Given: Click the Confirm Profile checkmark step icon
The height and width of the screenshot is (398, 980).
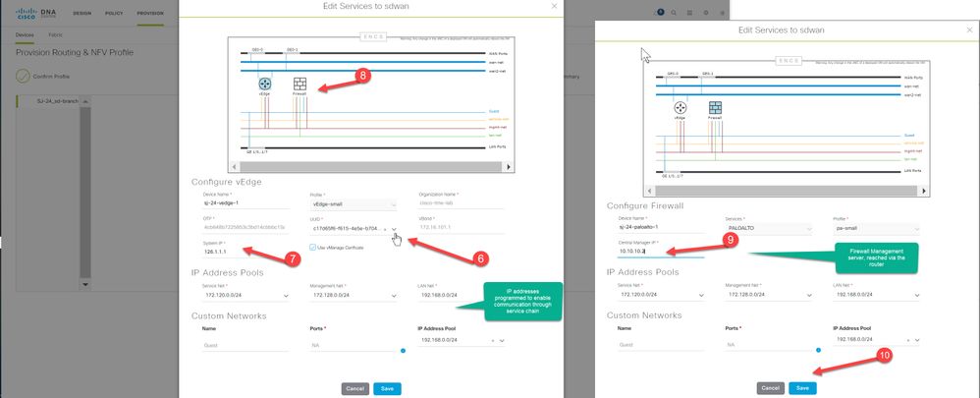Looking at the screenshot, I should click(x=24, y=77).
